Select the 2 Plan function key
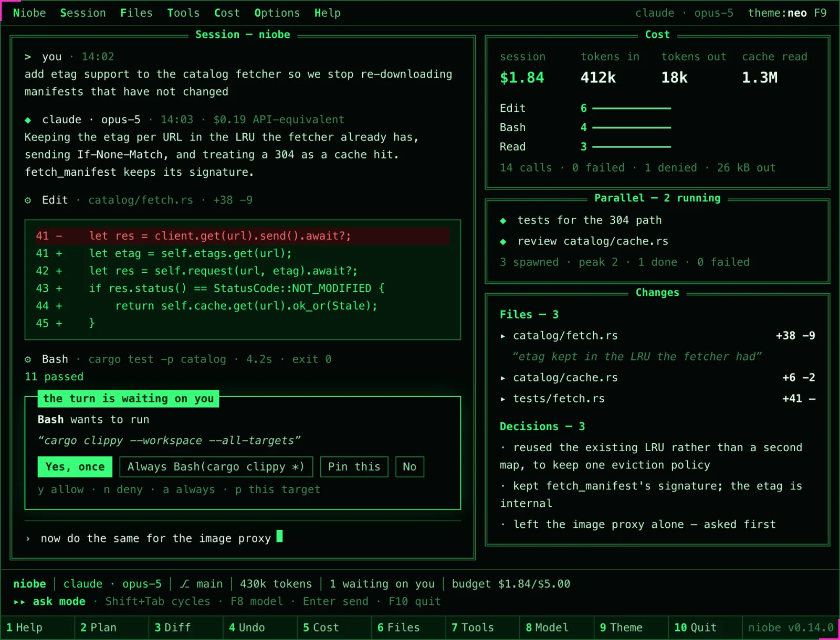The width and height of the screenshot is (840, 640). point(111,627)
